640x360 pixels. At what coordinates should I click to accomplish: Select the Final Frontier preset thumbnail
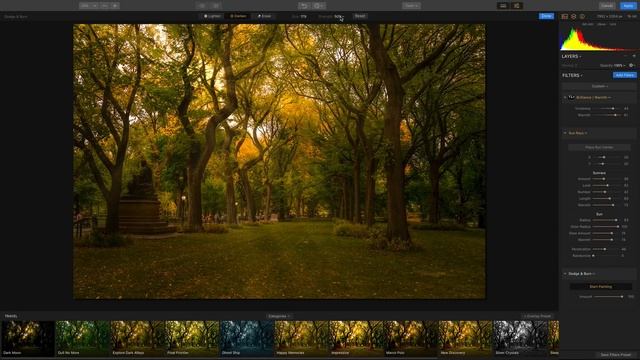[192, 338]
